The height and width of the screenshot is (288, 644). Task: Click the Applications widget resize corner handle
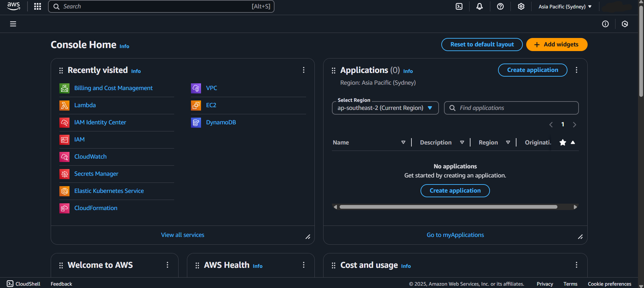580,237
